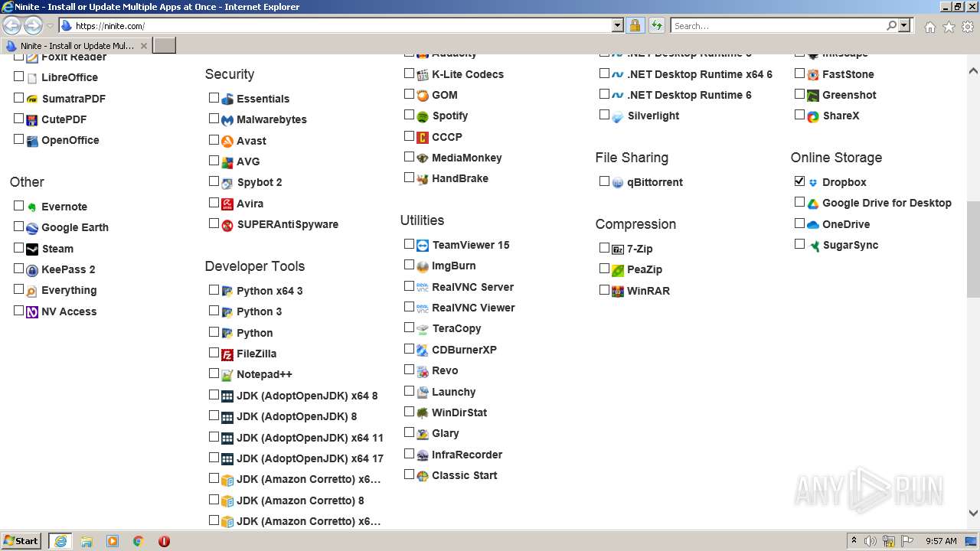Click the media player taskbar icon

[113, 541]
